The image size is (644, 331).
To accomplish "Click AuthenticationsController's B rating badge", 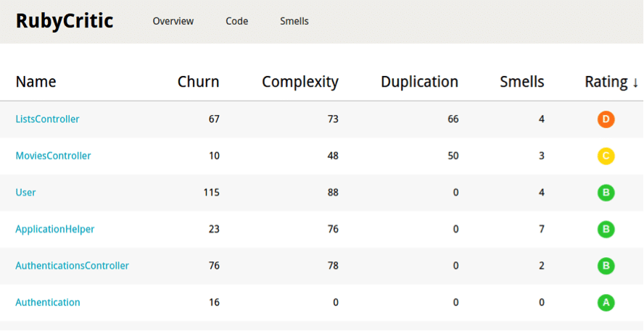I will click(x=606, y=266).
